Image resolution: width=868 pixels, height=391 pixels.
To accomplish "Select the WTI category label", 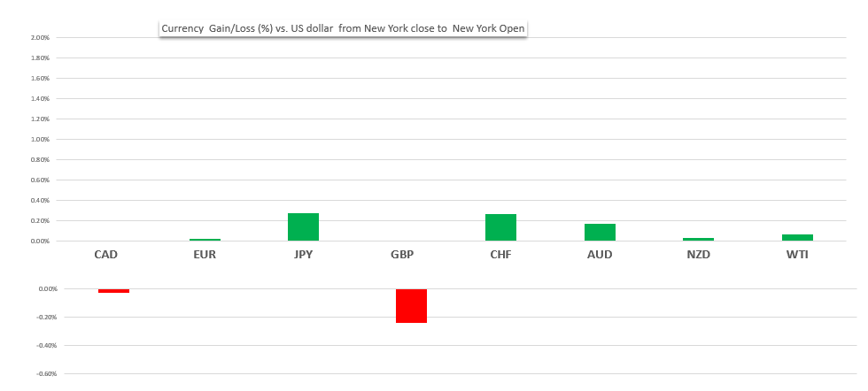I will [x=797, y=255].
